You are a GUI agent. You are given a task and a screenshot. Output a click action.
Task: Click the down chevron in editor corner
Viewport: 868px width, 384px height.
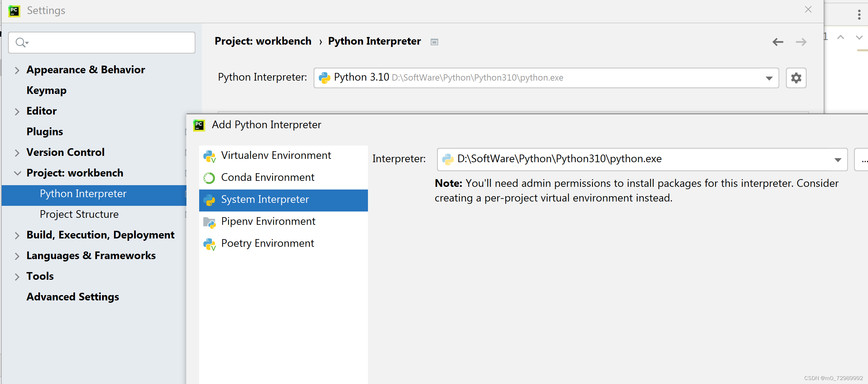click(x=859, y=37)
